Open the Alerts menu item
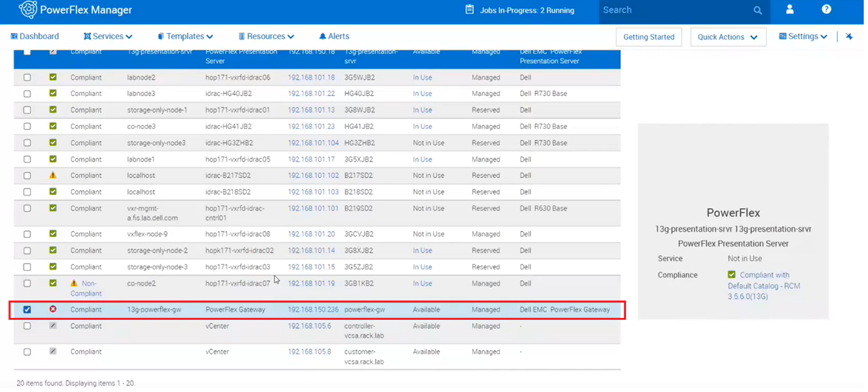The width and height of the screenshot is (868, 392). 334,36
